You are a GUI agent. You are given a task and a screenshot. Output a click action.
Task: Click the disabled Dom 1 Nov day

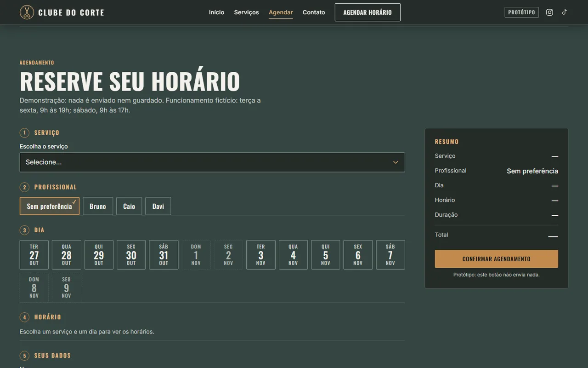pyautogui.click(x=196, y=255)
